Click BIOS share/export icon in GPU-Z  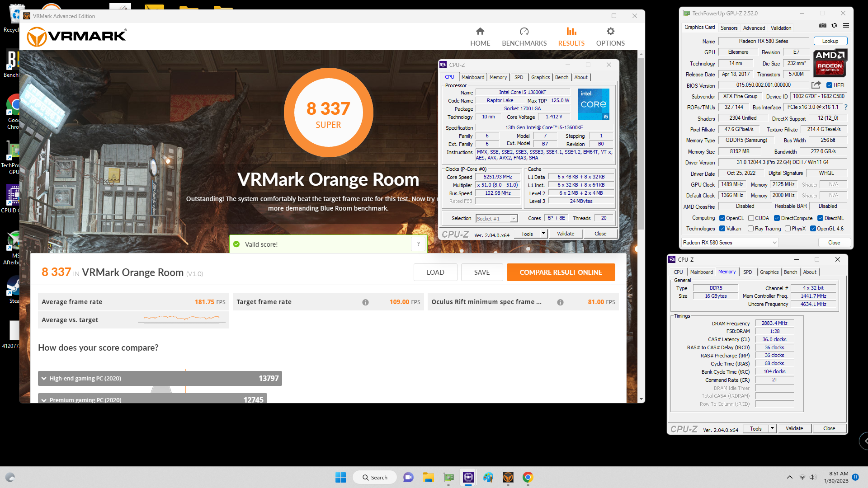click(816, 85)
